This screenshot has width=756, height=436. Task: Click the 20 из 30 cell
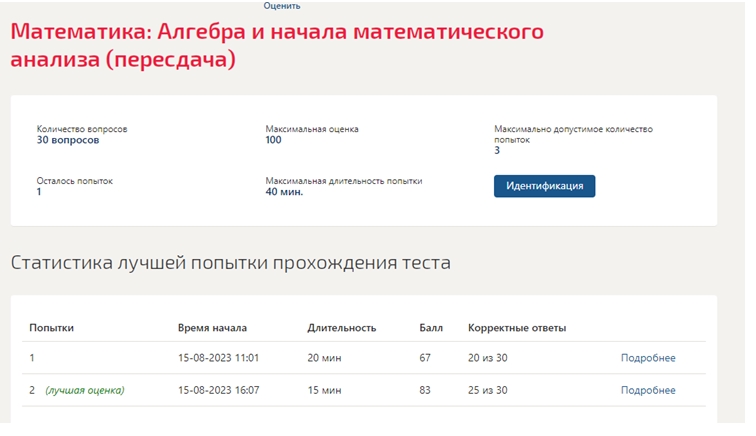[487, 358]
